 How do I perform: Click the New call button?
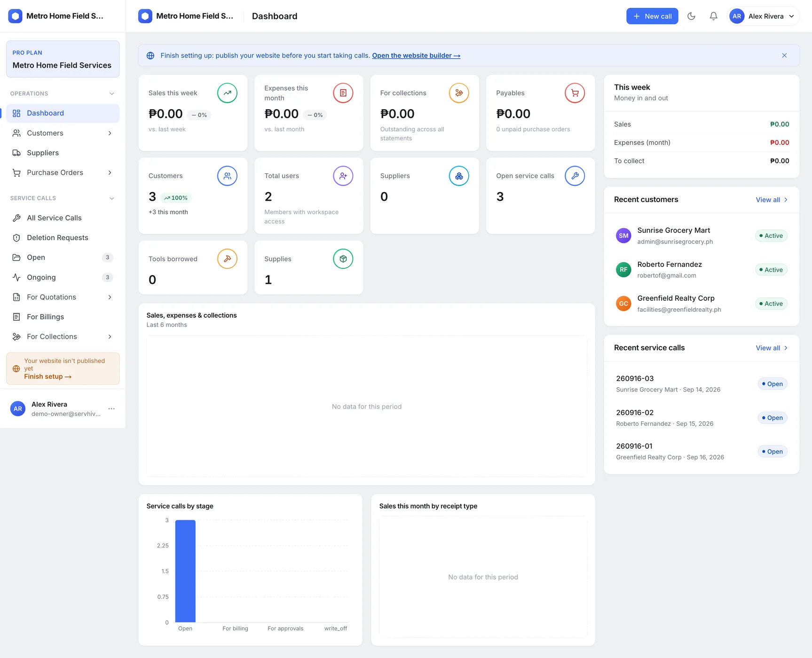pos(652,16)
